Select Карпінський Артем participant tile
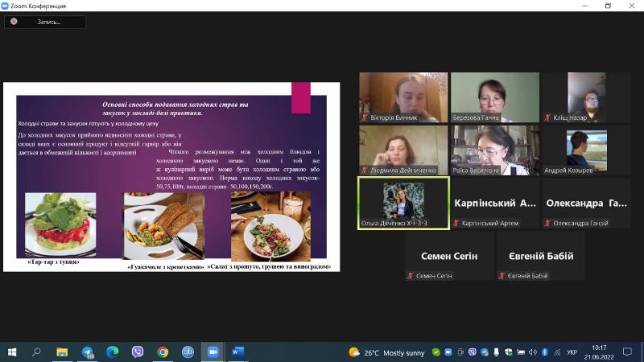Screen dimensions: 644x362 click(x=495, y=204)
